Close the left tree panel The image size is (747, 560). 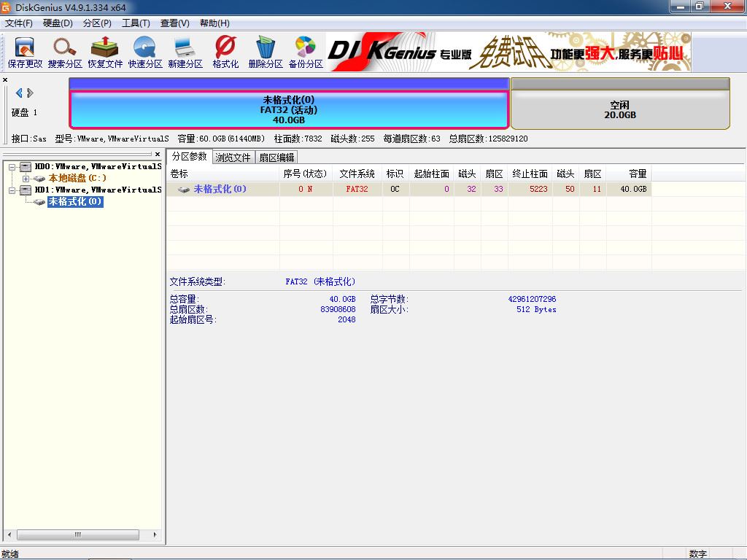[x=158, y=154]
